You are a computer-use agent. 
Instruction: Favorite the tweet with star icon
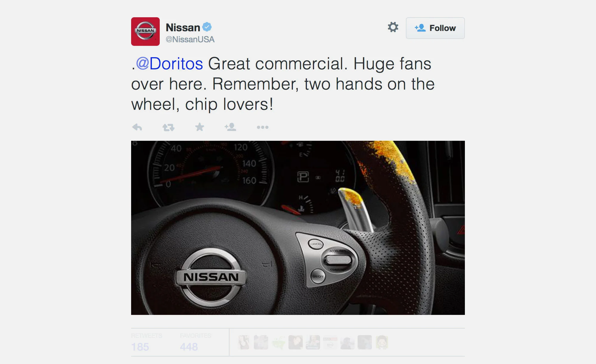tap(200, 127)
